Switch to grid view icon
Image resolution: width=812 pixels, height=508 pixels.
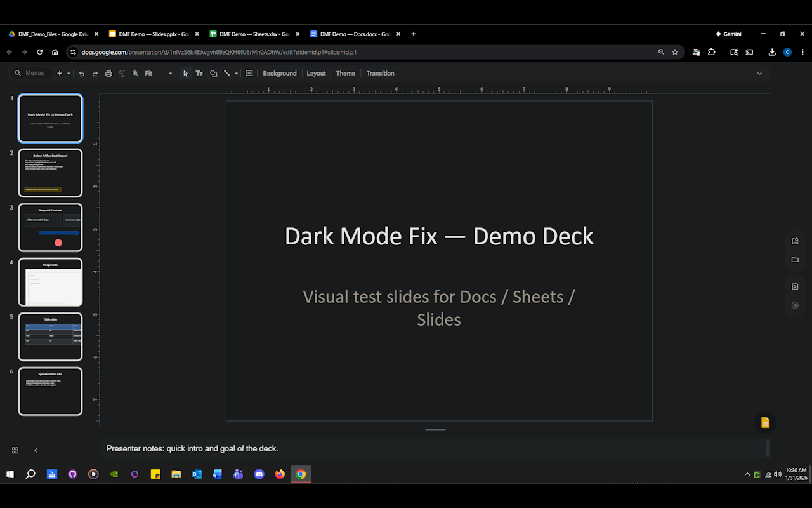pyautogui.click(x=15, y=450)
